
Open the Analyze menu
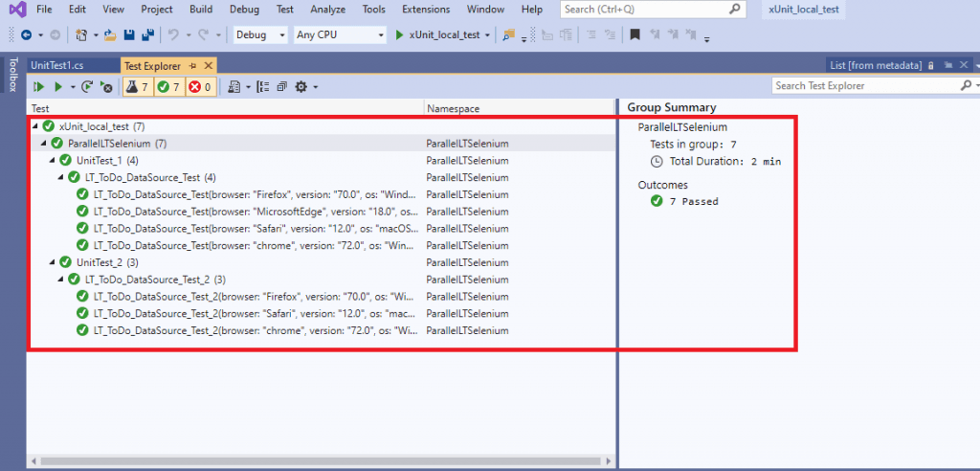(x=327, y=10)
